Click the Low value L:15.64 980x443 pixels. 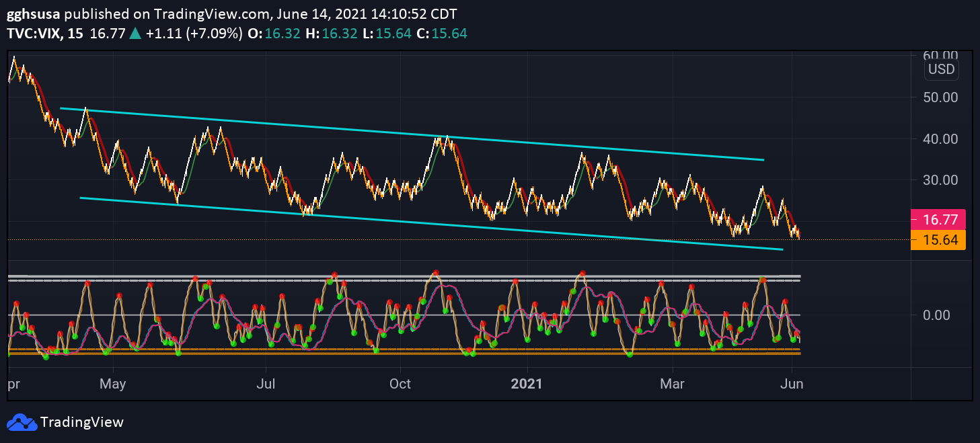pos(386,34)
